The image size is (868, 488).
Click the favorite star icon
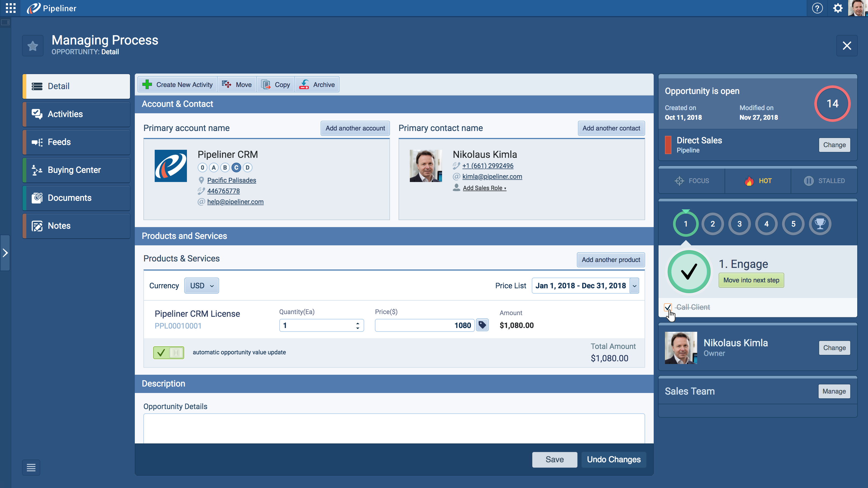coord(33,46)
